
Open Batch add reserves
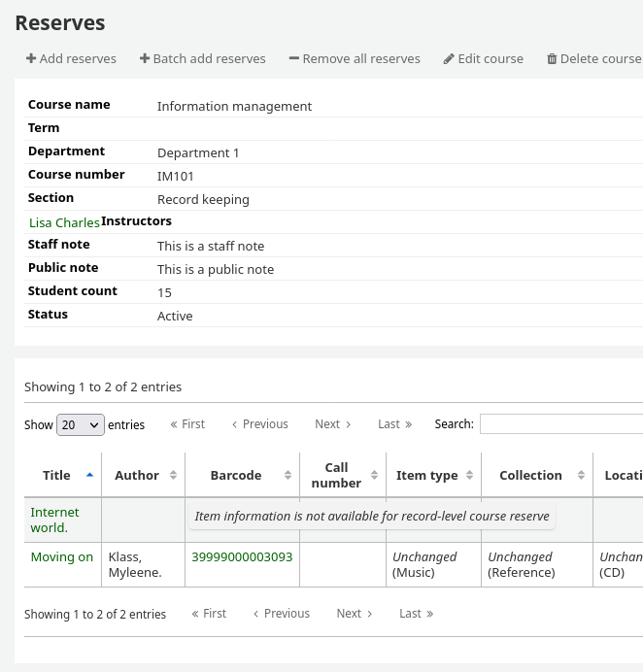[202, 58]
